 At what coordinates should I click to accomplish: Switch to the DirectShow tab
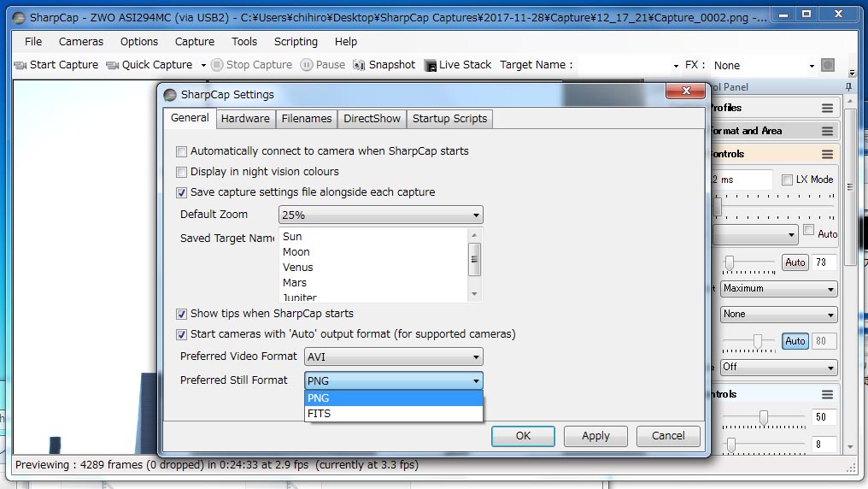pyautogui.click(x=372, y=119)
